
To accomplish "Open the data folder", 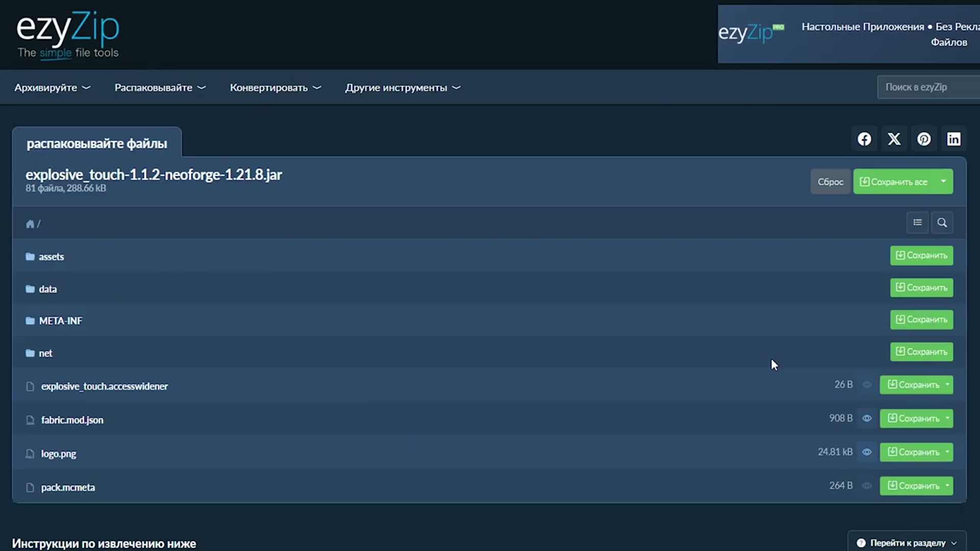I will 48,289.
